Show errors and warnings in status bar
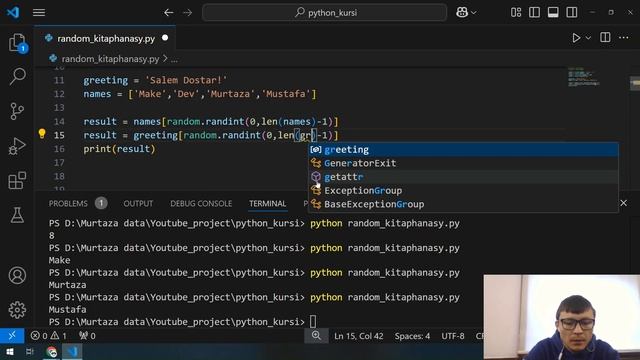The height and width of the screenshot is (360, 640). [49, 336]
